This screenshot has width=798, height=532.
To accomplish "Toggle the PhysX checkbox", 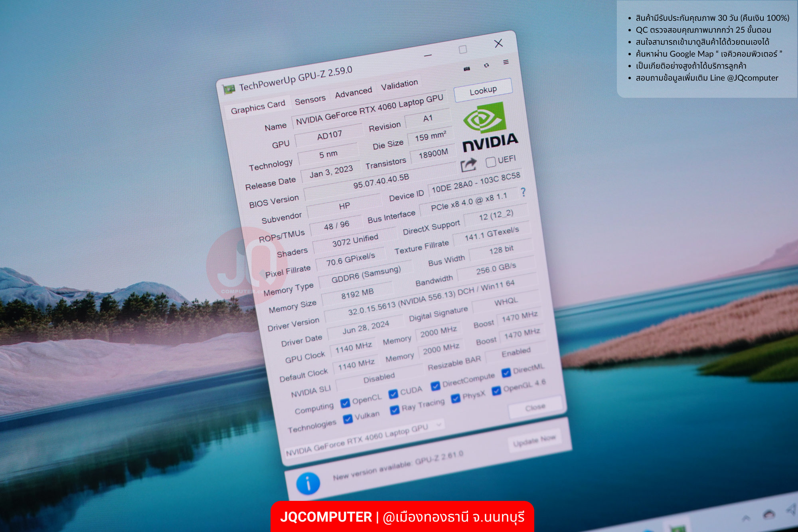I will tap(455, 399).
